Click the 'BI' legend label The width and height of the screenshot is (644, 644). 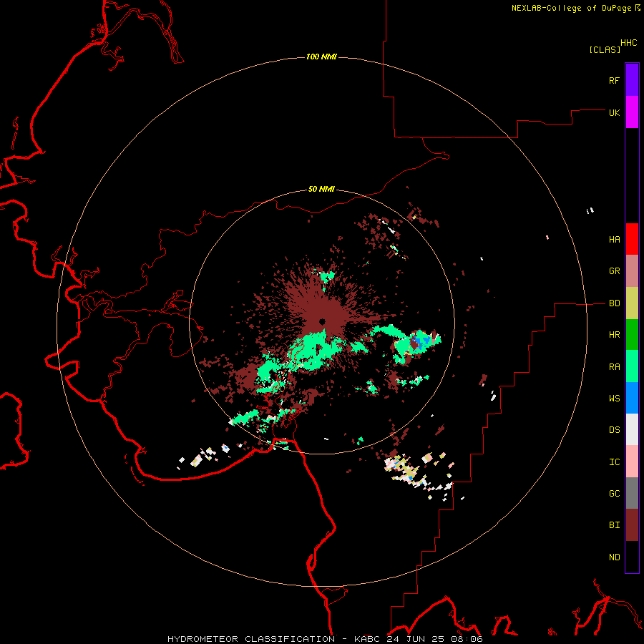click(614, 525)
